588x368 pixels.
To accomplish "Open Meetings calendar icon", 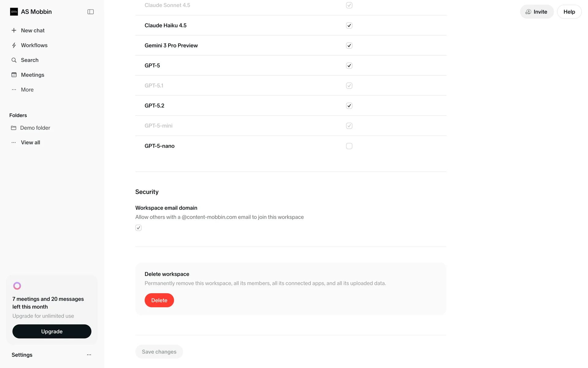I will [14, 75].
